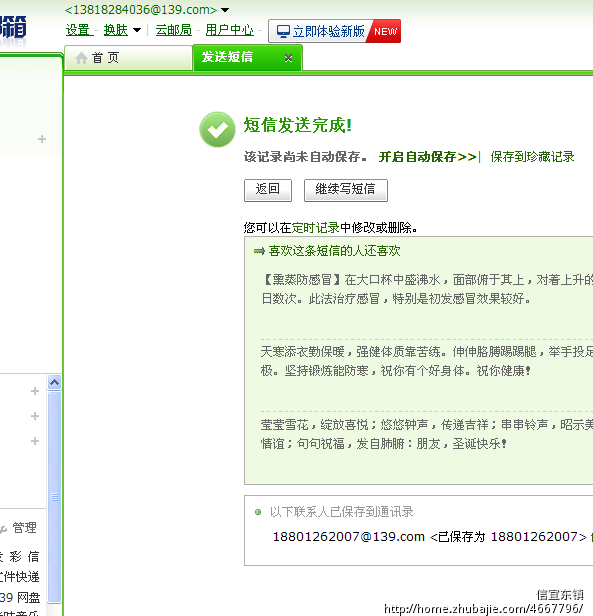Click the green bullet beside 以下联系人已保存到通讯录
593x616 pixels.
click(x=258, y=512)
